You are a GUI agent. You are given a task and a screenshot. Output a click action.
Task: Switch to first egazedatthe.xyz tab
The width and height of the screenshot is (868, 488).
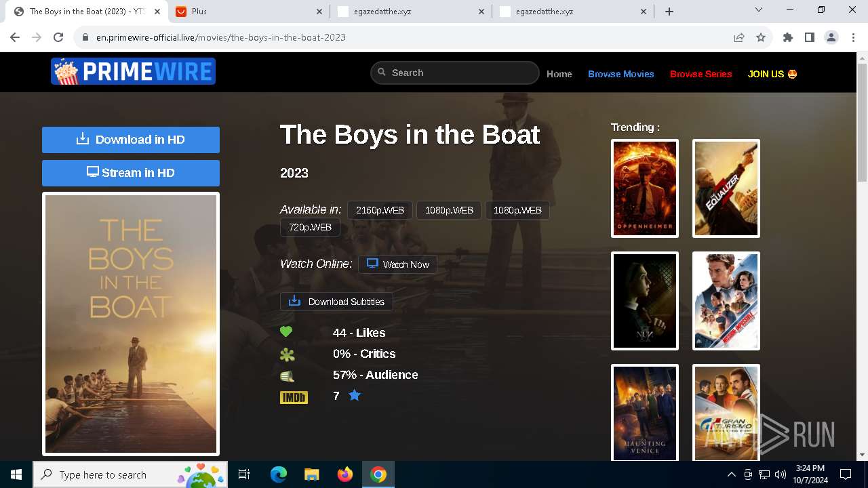411,12
